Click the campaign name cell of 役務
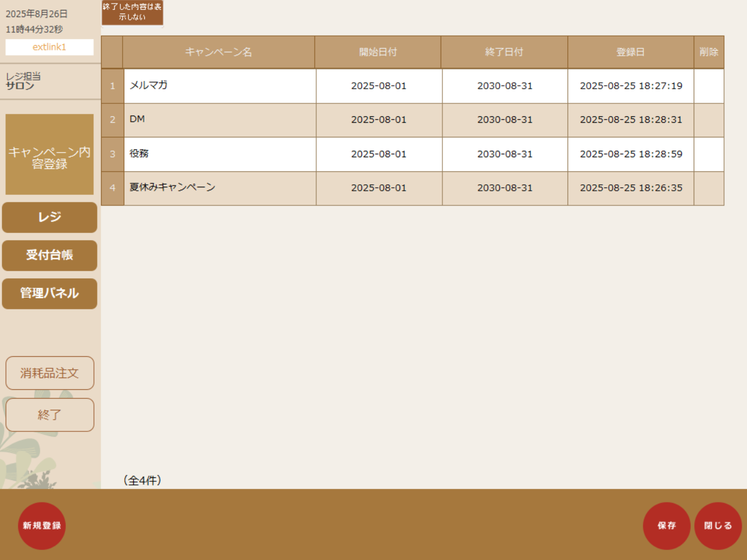The width and height of the screenshot is (747, 560). tap(218, 154)
